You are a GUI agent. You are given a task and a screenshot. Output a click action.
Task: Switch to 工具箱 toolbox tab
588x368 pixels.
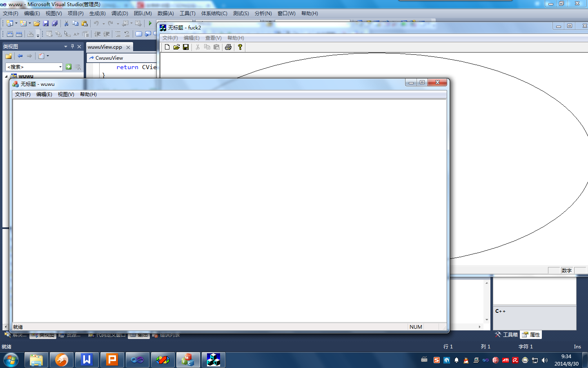pos(507,334)
